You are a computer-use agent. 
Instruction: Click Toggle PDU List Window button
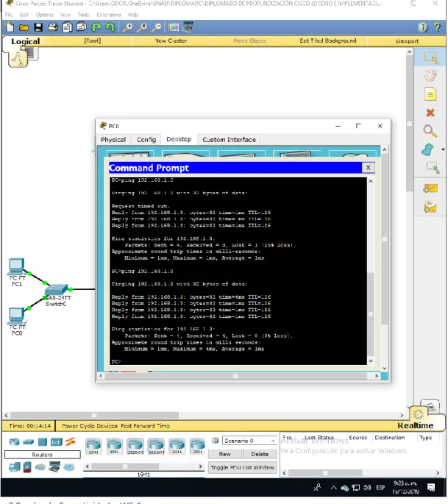tap(242, 468)
